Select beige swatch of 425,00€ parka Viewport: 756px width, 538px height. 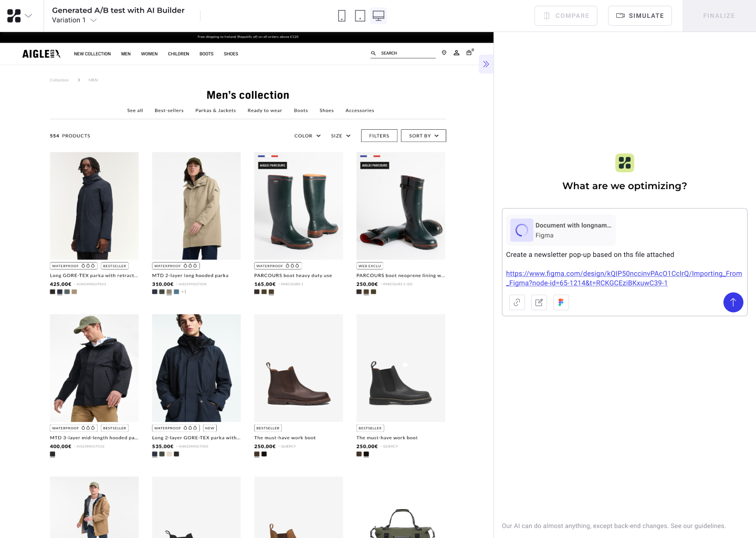[x=74, y=292]
